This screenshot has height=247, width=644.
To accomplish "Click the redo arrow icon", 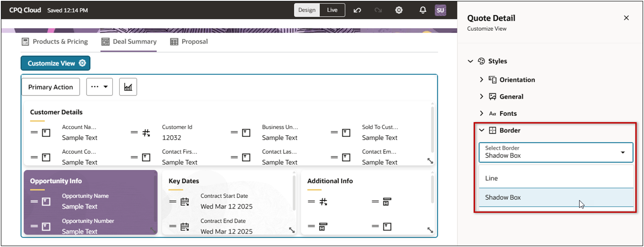I will click(x=378, y=10).
